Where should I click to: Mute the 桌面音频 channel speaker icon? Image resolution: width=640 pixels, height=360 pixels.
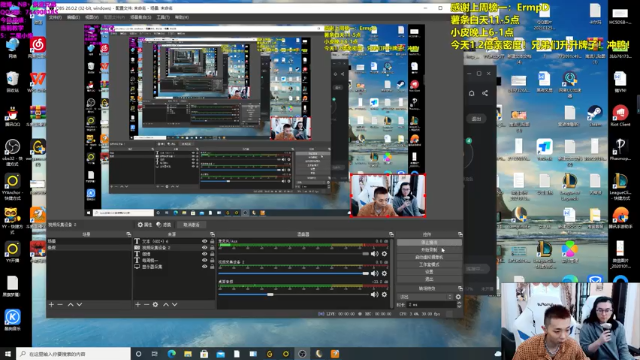click(374, 294)
